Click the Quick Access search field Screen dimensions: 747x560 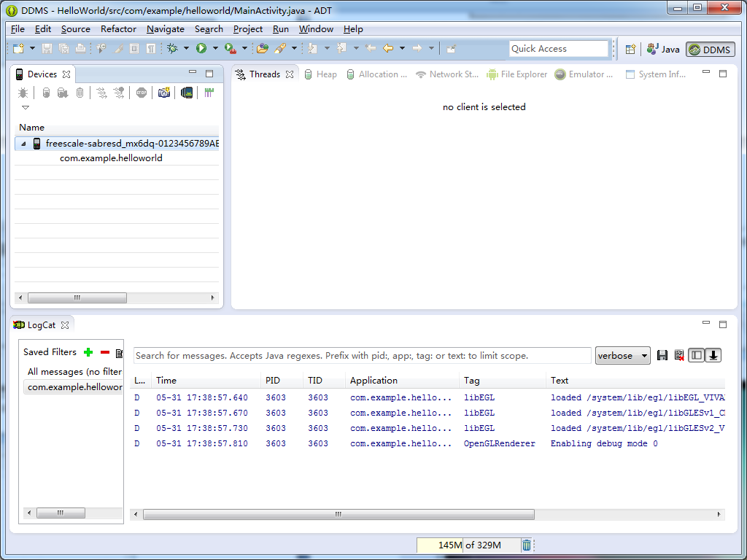tap(558, 49)
